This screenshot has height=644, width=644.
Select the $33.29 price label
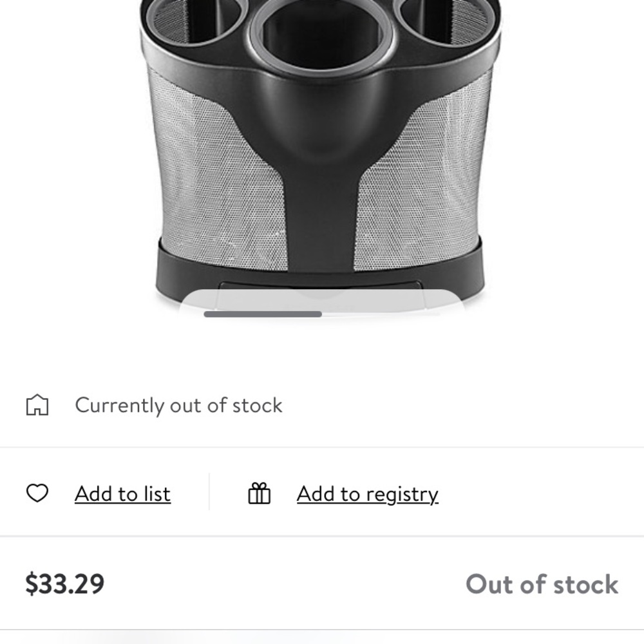(x=65, y=584)
